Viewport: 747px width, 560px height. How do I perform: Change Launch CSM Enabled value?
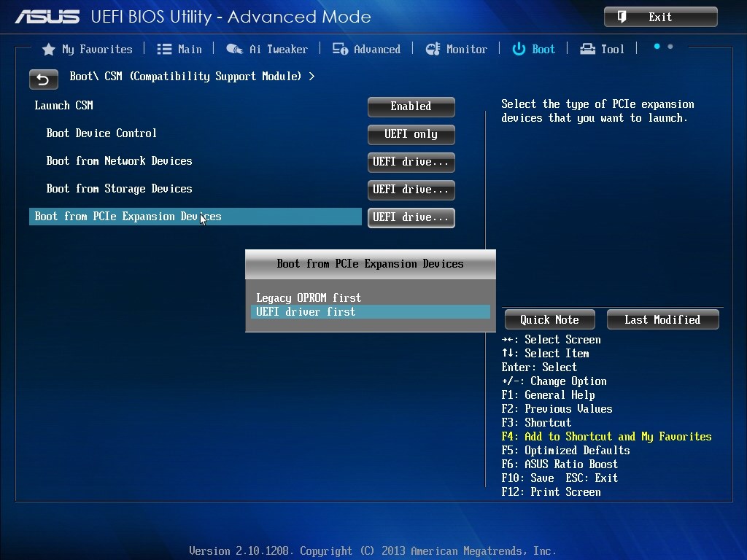click(x=411, y=106)
